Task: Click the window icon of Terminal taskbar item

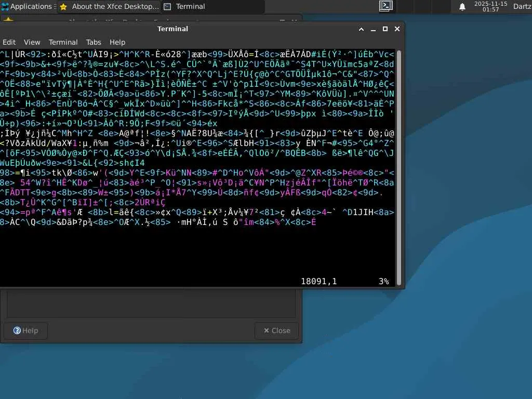Action: (167, 7)
